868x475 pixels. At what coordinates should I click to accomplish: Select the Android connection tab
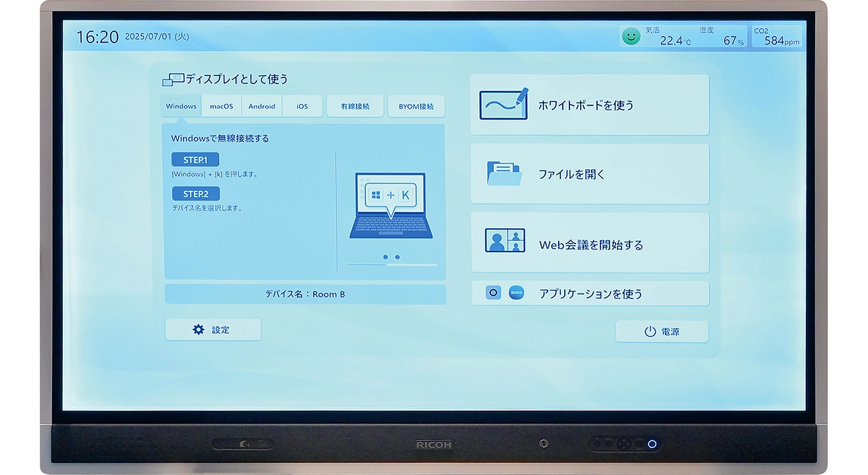tap(262, 106)
